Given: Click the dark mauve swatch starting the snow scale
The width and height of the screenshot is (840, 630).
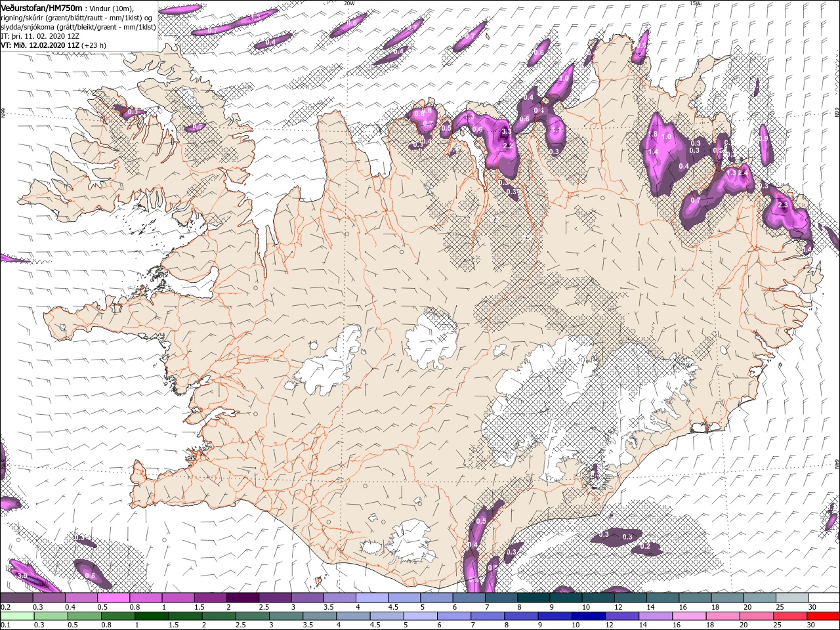Looking at the screenshot, I should pos(16,598).
